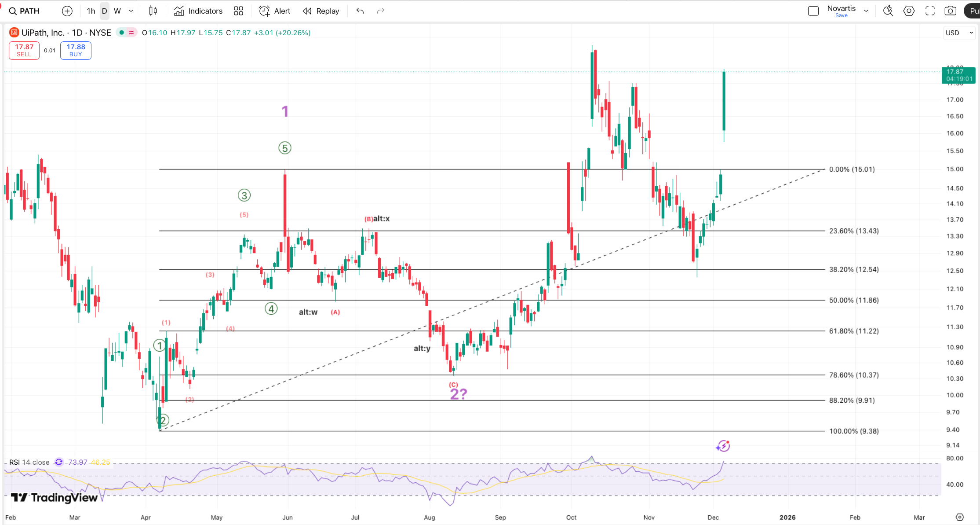This screenshot has width=980, height=525.
Task: Take a chart snapshot with camera icon
Action: click(x=950, y=11)
